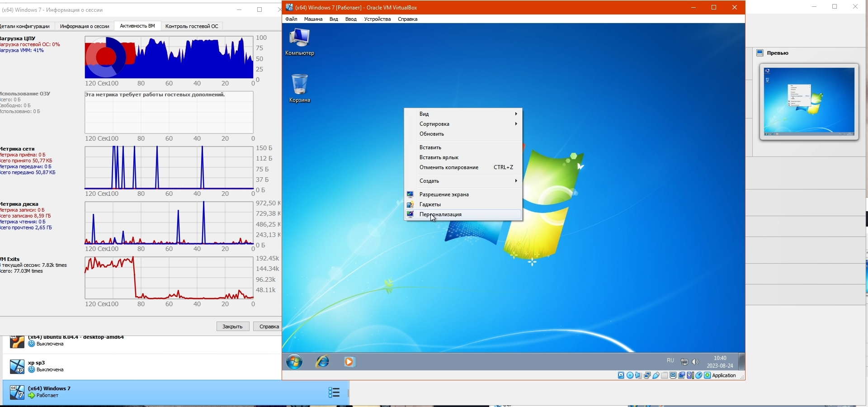This screenshot has height=407, width=868.
Task: Switch to the Информация о сессии tab
Action: 85,26
